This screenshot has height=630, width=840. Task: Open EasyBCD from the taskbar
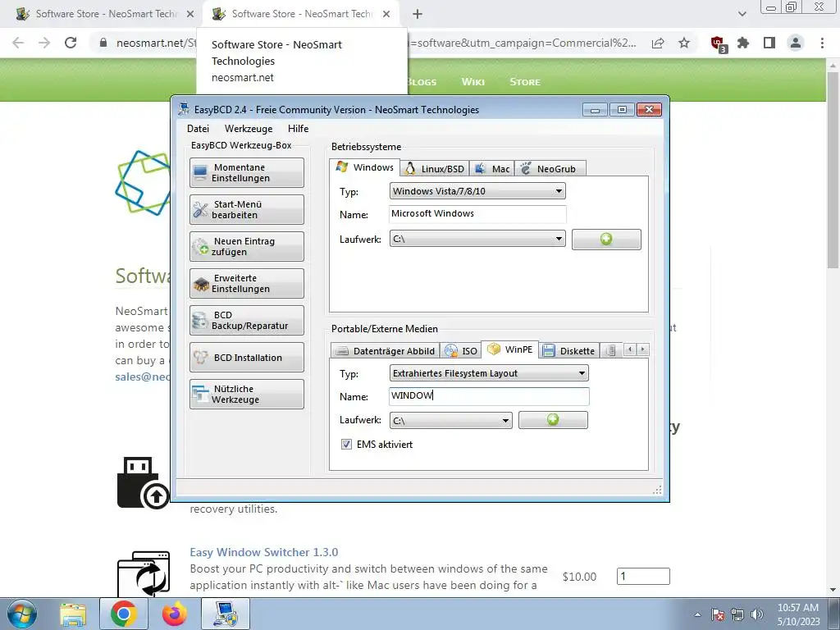(x=226, y=614)
